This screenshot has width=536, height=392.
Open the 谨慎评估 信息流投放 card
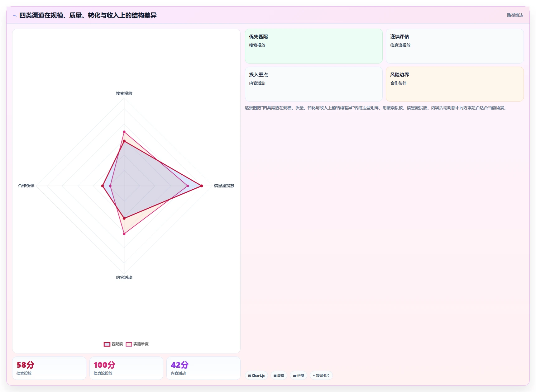tap(455, 46)
